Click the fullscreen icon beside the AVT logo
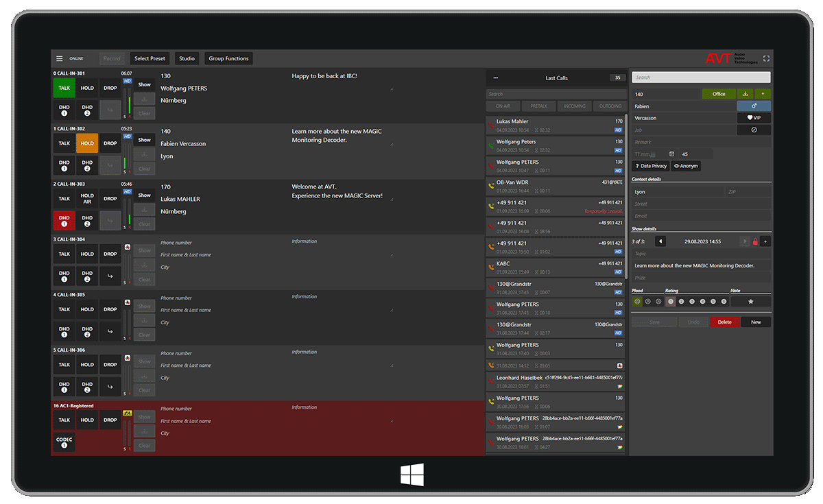The image size is (823, 504). tap(766, 58)
